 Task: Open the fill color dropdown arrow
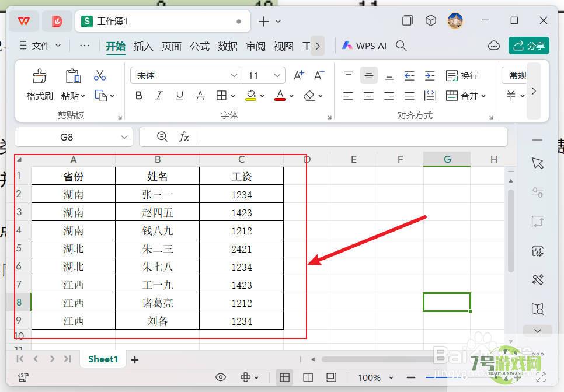tap(262, 96)
